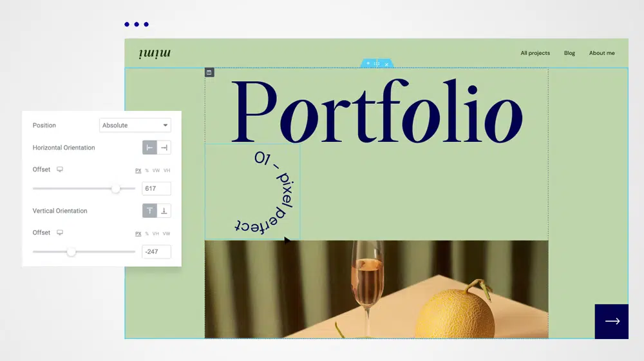Set horizontal orientation to right

164,148
